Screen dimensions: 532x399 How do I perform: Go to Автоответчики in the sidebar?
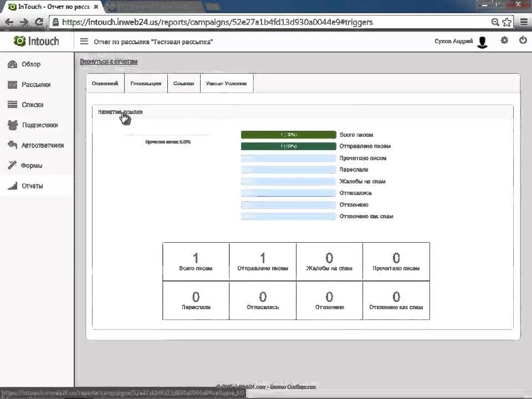(37, 145)
